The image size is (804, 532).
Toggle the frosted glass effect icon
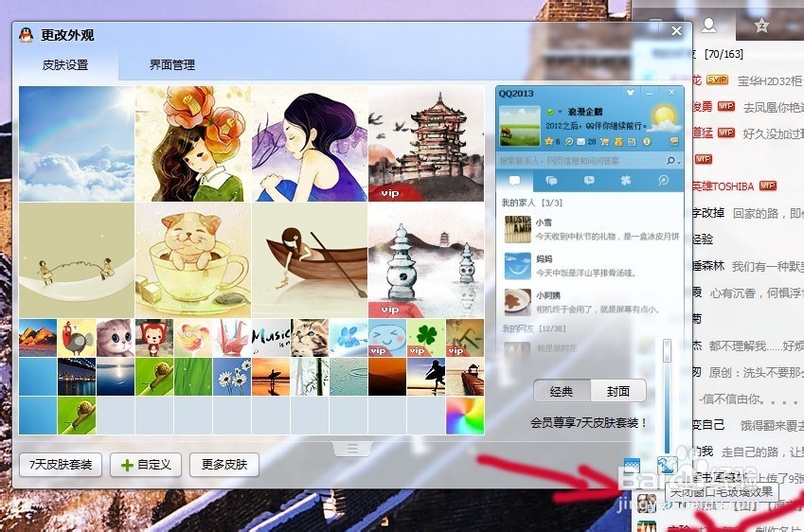(667, 466)
